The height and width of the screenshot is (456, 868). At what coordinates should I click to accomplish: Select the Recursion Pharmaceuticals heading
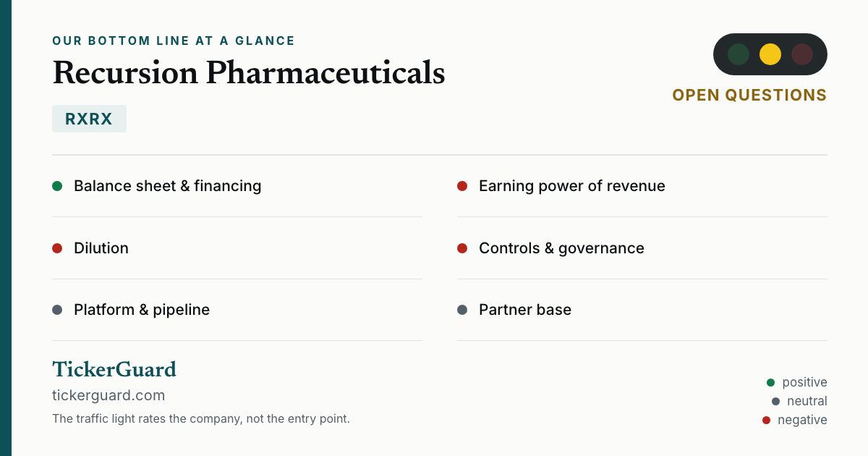point(249,72)
